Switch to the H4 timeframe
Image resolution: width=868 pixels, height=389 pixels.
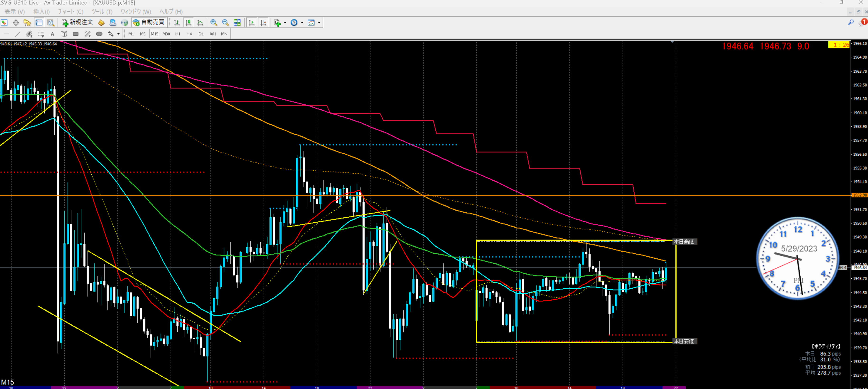(189, 34)
